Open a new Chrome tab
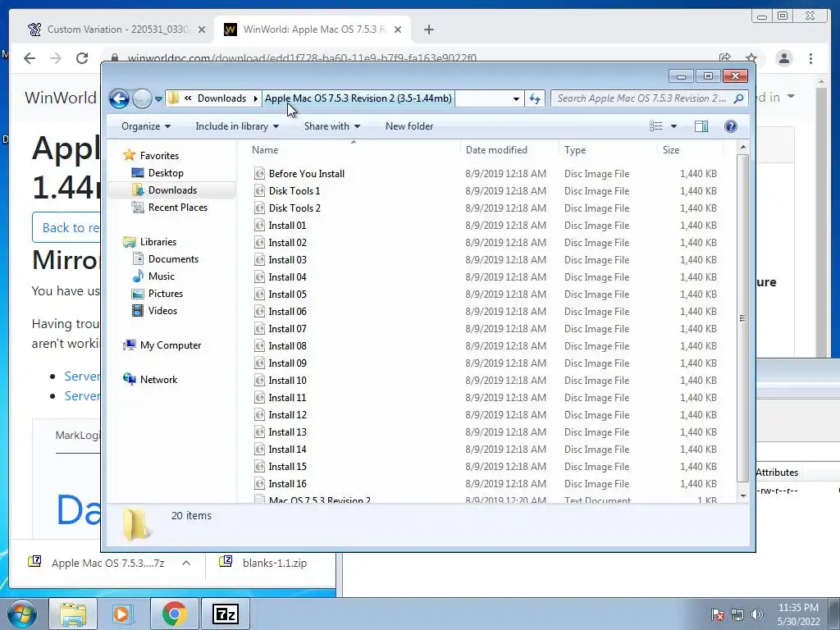 click(x=428, y=30)
